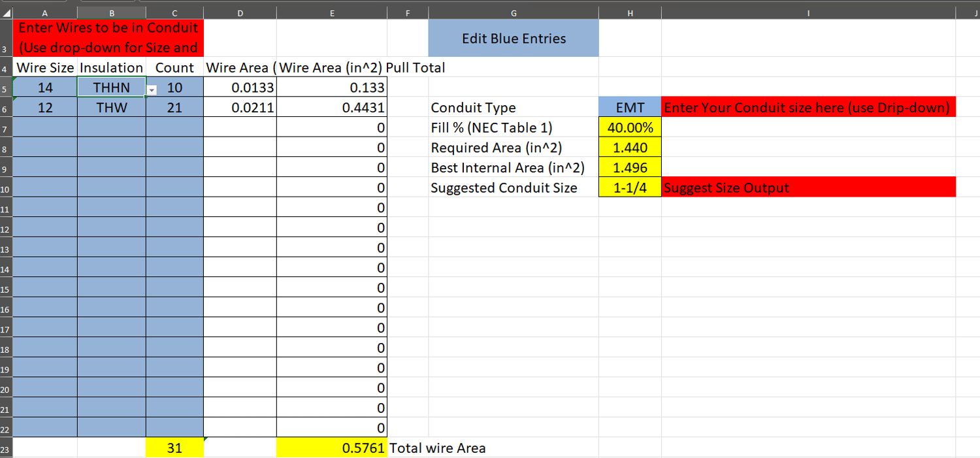Viewport: 980px width, 458px height.
Task: Click wire area value 0.0211
Action: pos(240,108)
